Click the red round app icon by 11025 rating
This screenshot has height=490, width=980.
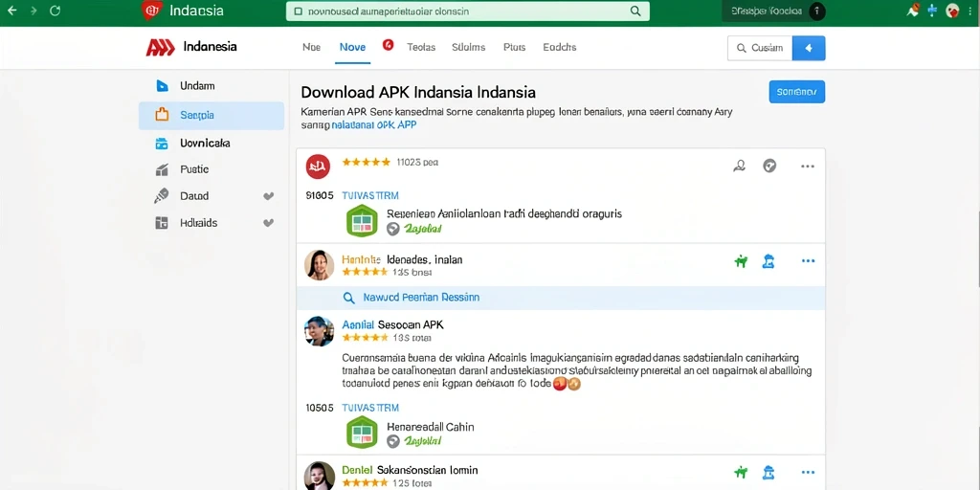point(318,167)
